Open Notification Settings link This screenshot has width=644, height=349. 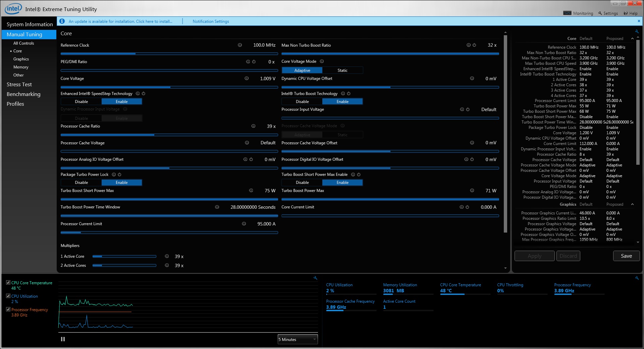coord(211,21)
